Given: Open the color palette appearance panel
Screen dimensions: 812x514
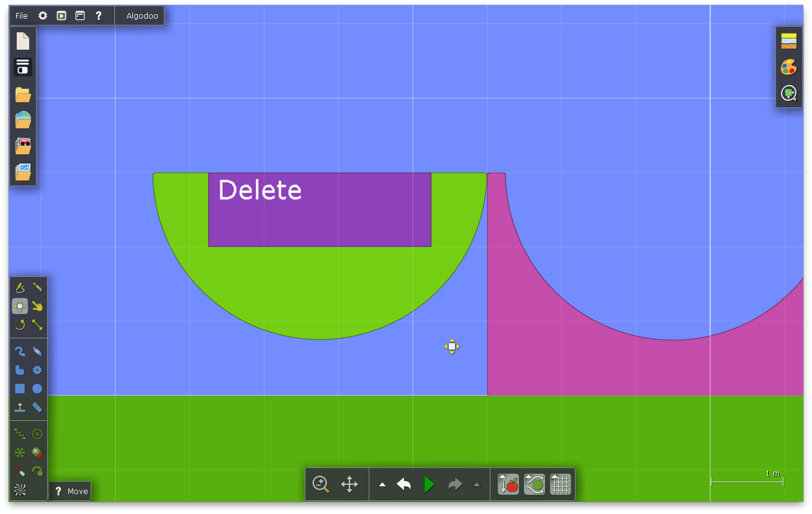Looking at the screenshot, I should pos(788,67).
